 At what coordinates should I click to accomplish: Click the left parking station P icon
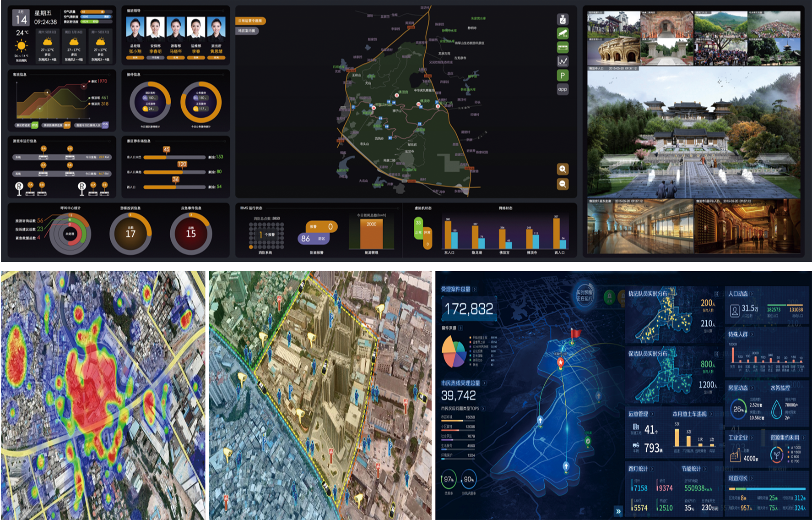19,188
